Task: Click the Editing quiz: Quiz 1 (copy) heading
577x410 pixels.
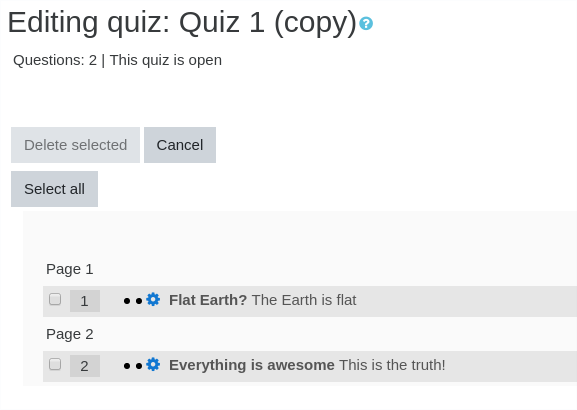Action: (182, 23)
